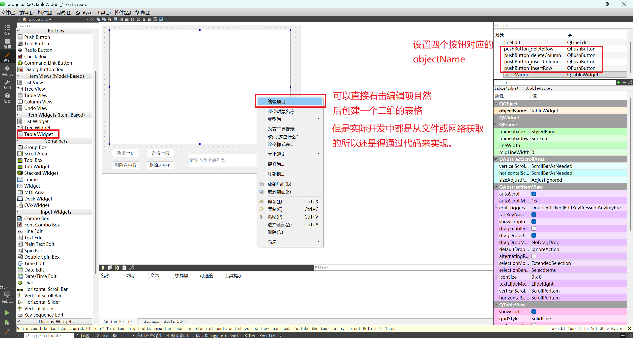Click the 'Type to locate' search field

[x=49, y=336]
